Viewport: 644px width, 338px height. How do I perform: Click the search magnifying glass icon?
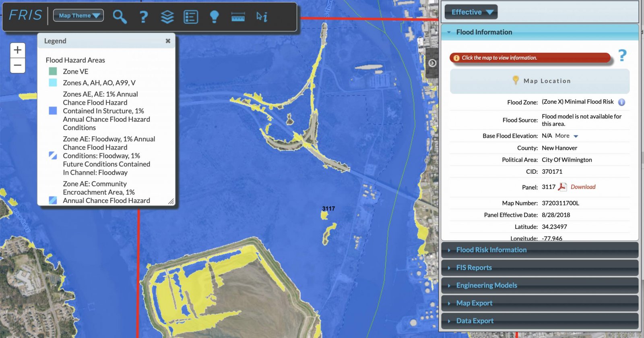click(120, 17)
